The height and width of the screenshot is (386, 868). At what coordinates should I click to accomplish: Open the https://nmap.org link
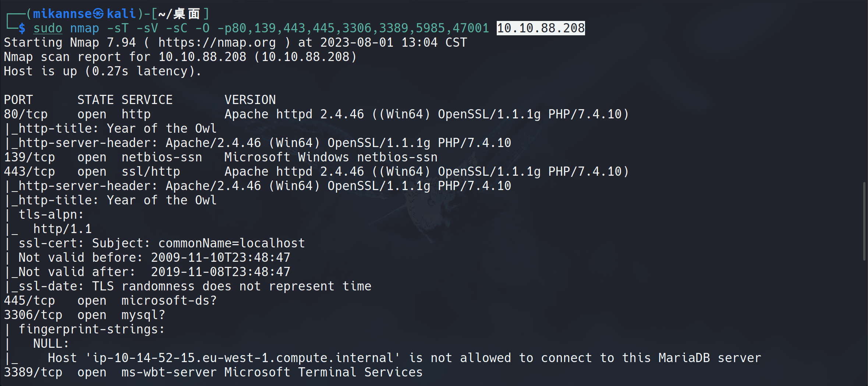coord(217,43)
